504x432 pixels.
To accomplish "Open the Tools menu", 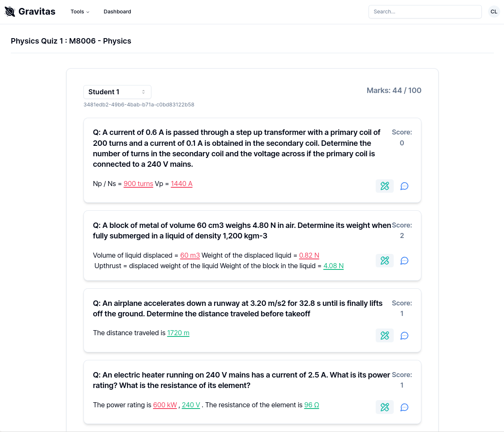I will (x=78, y=11).
